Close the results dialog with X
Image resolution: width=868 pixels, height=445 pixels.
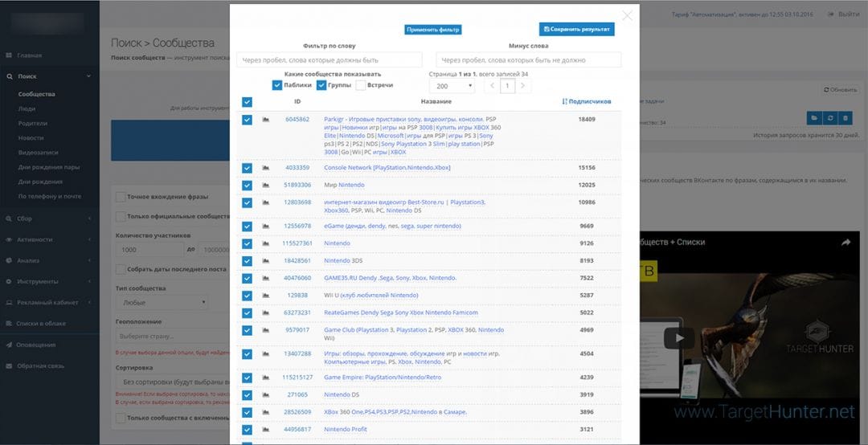pyautogui.click(x=627, y=16)
